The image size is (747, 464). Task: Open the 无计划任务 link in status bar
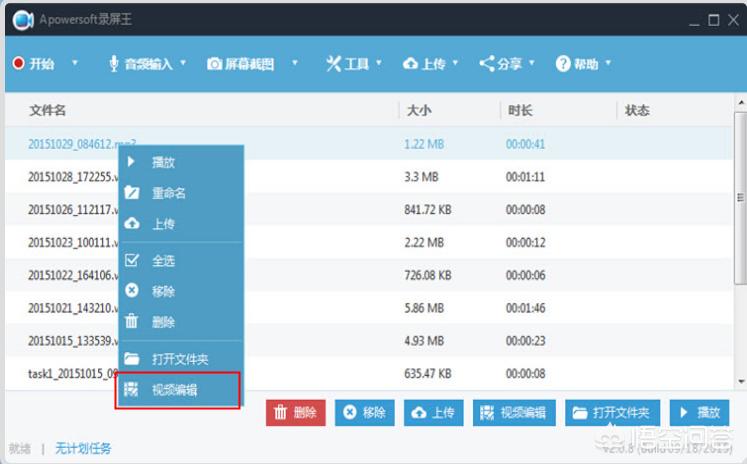83,448
